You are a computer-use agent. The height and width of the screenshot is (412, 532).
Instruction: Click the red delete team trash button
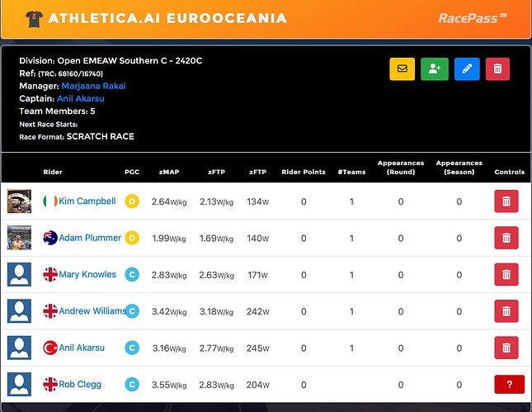point(497,69)
